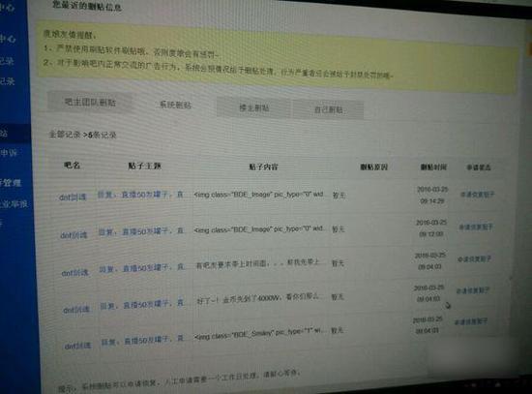Image resolution: width=532 pixels, height=394 pixels.
Task: Switch to the 吧主团队删贴 tab
Action: pos(90,102)
